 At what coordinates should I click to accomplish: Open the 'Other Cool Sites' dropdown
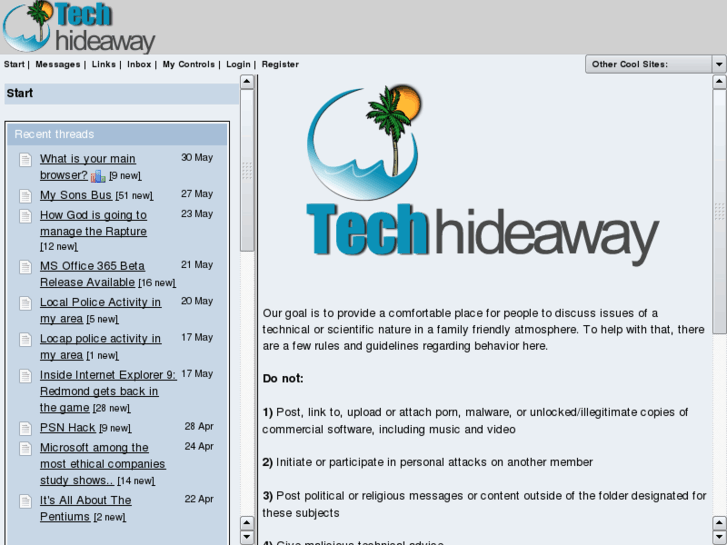coord(656,64)
